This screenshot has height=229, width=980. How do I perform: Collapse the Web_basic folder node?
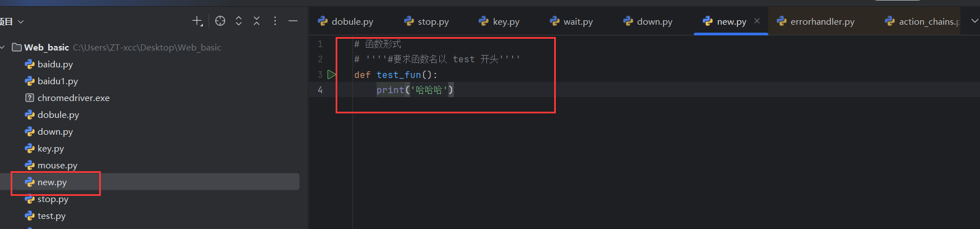coord(3,48)
